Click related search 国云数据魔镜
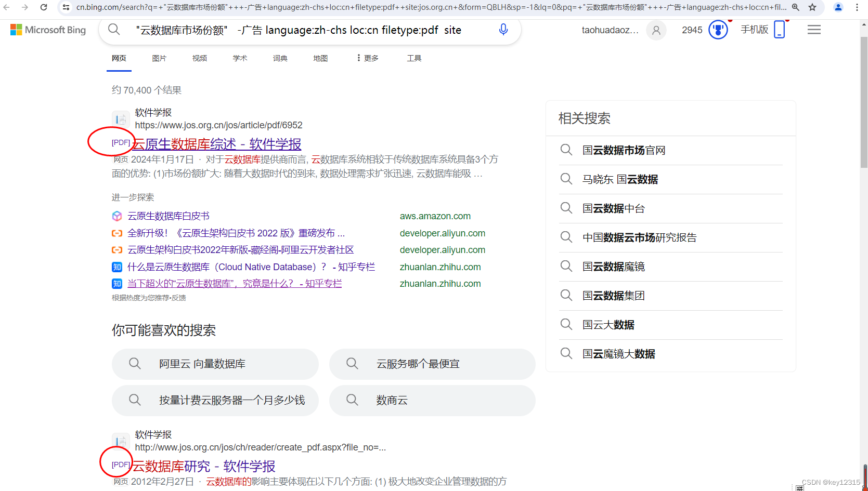 [614, 267]
